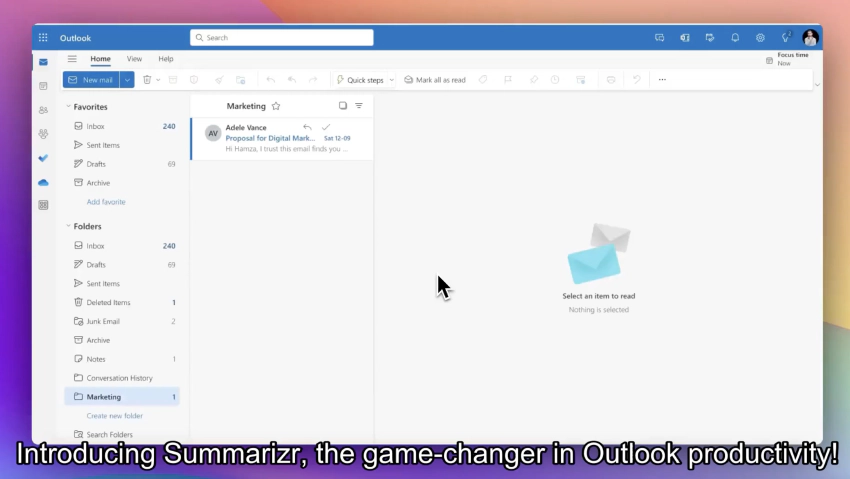Image resolution: width=850 pixels, height=479 pixels.
Task: Switch to the Help tab
Action: [166, 59]
